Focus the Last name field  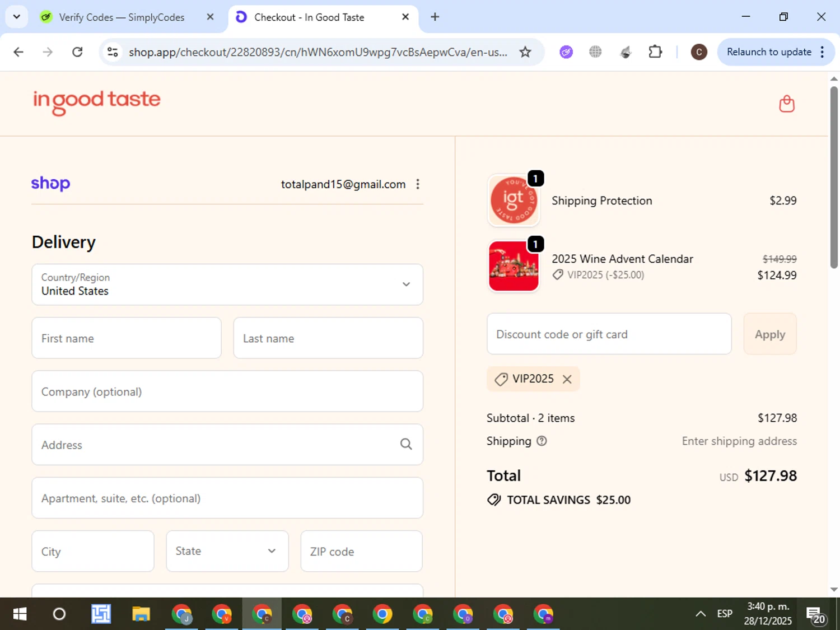(x=328, y=338)
